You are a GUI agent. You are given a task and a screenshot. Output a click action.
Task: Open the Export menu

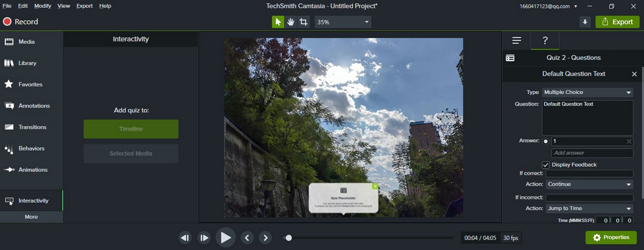point(85,6)
